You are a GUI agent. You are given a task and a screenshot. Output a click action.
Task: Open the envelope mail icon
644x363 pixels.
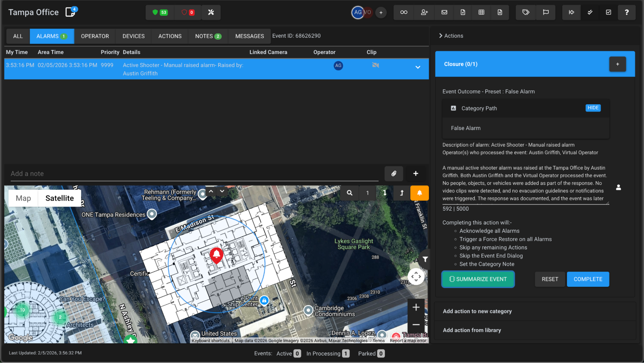coord(444,12)
